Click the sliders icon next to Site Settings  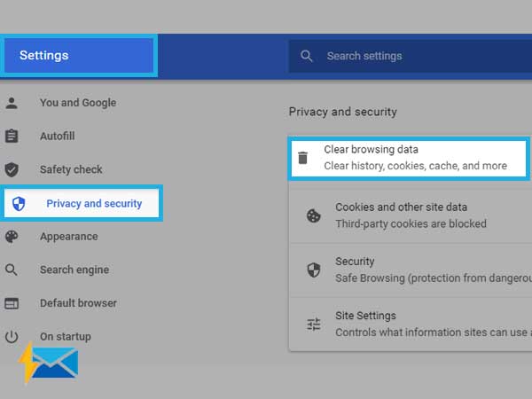pyautogui.click(x=314, y=325)
